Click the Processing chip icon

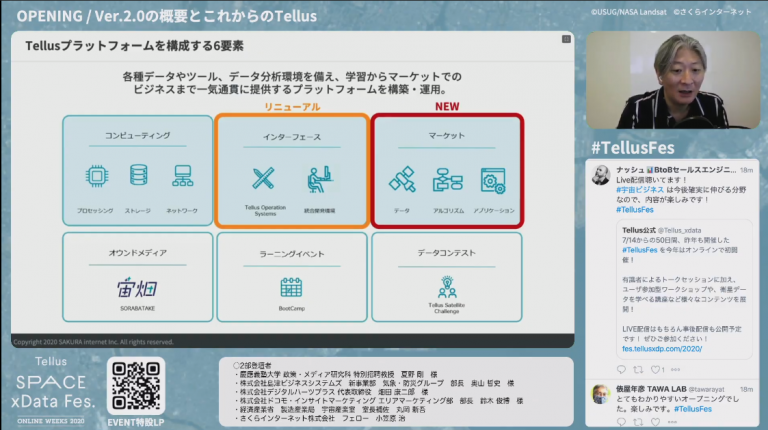coord(96,176)
